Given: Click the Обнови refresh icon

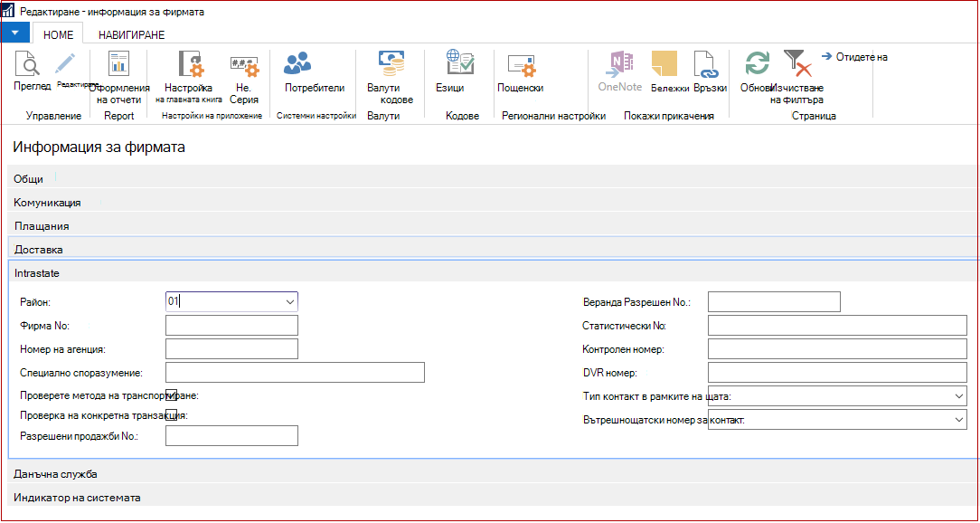Looking at the screenshot, I should point(758,64).
